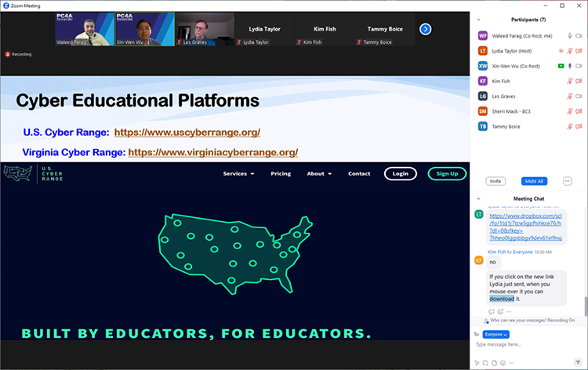This screenshot has width=588, height=370.
Task: Click the emoji icon in the chat toolbar
Action: (x=503, y=363)
